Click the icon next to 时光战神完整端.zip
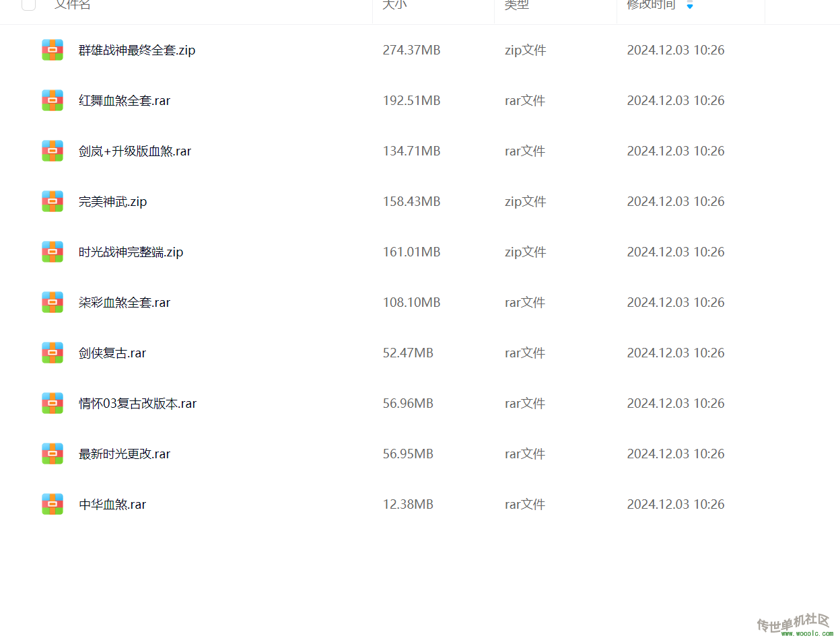840x642 pixels. [53, 252]
